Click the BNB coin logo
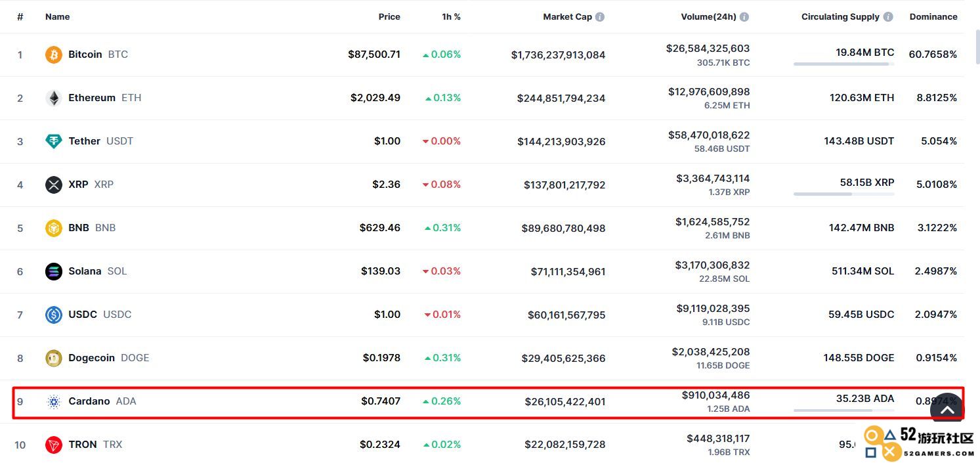 click(54, 228)
